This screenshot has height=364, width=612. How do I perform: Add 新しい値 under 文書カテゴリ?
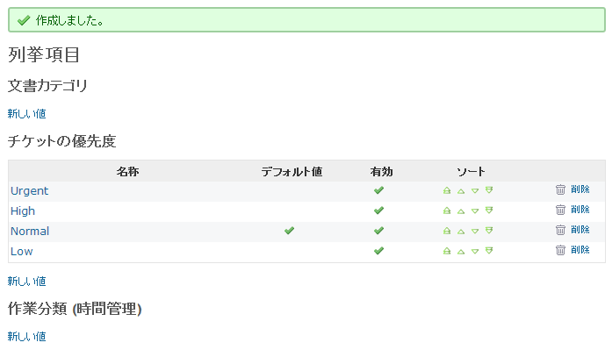point(27,114)
